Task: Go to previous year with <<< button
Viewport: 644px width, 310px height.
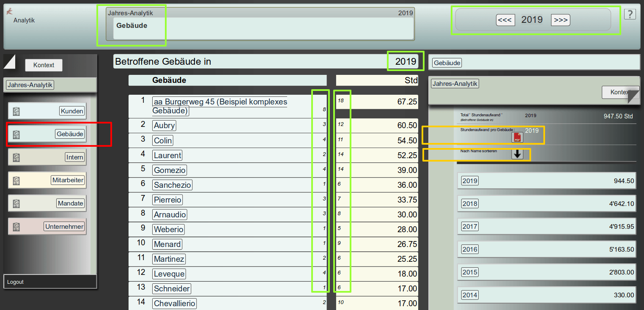Action: coord(505,20)
